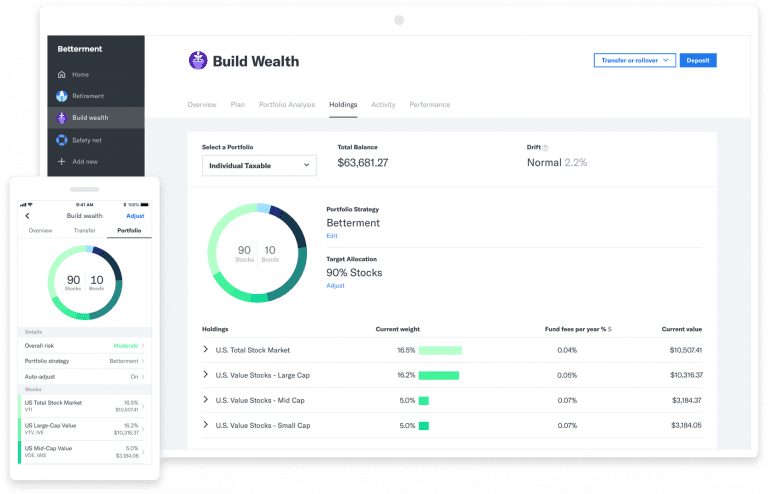Click the Safety net lifebuoy icon
The image size is (768, 494).
click(62, 140)
